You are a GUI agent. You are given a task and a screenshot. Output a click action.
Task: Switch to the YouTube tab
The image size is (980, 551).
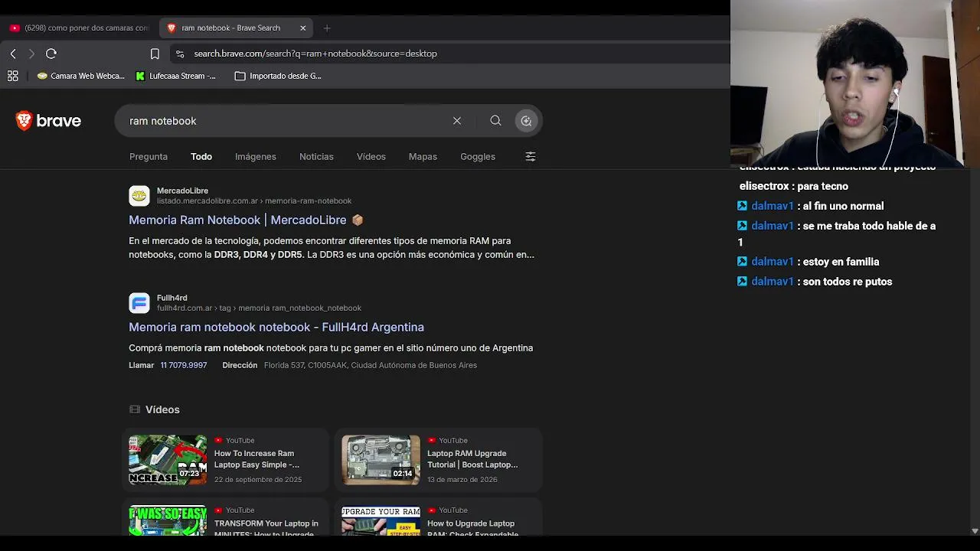coord(79,28)
